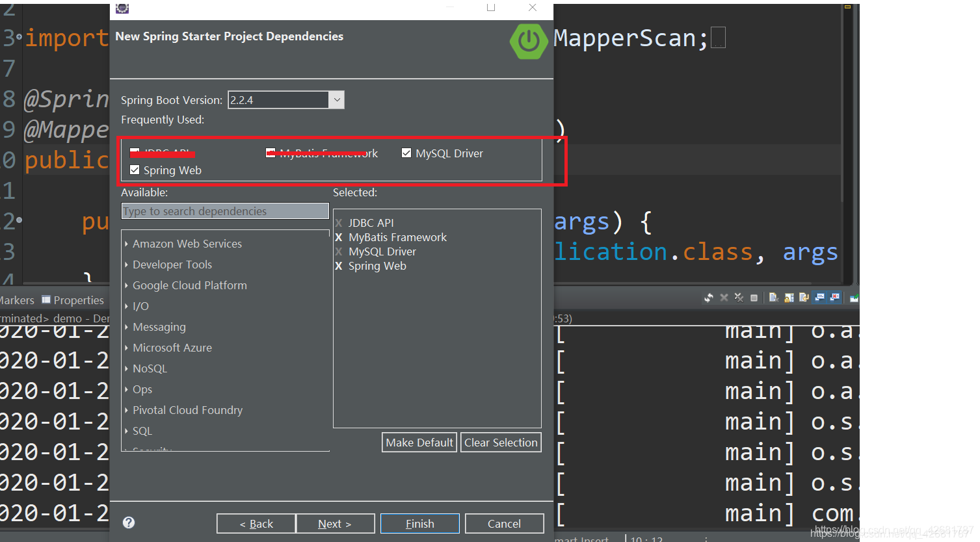Click the 'Frequently Used:' label
Image resolution: width=980 pixels, height=542 pixels.
(163, 120)
